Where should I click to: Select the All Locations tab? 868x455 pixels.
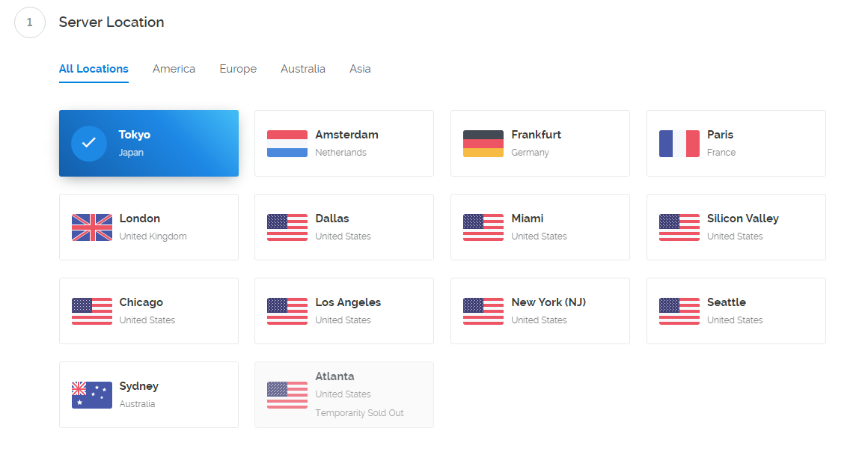[94, 69]
